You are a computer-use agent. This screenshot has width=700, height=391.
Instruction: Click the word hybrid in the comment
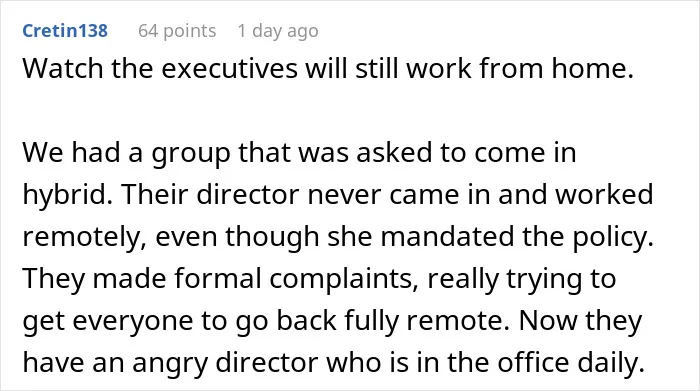67,194
